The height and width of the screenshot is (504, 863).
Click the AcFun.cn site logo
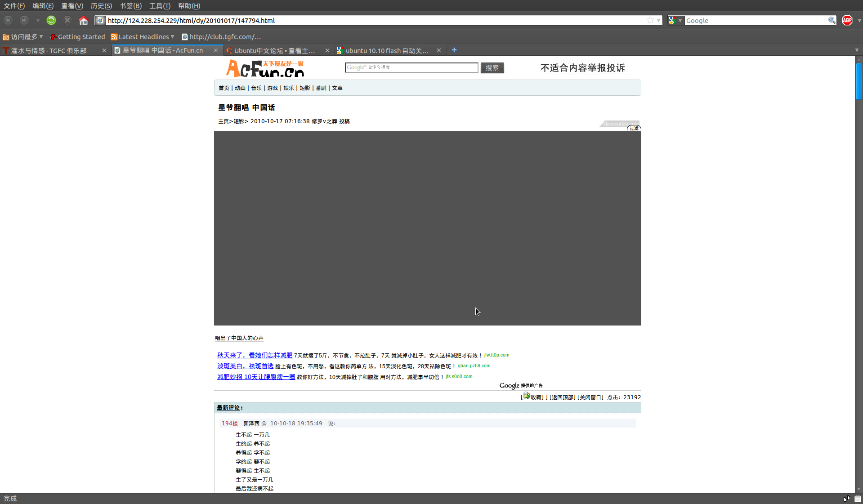(265, 68)
